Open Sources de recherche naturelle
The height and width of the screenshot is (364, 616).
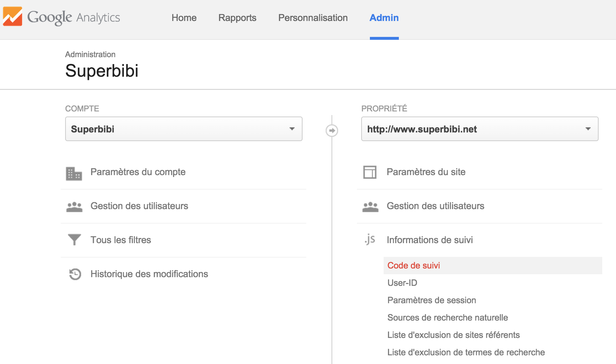[447, 318]
